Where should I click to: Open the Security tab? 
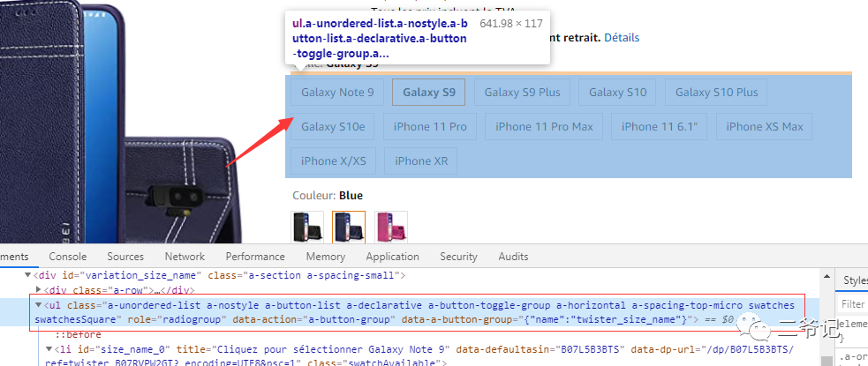tap(458, 257)
